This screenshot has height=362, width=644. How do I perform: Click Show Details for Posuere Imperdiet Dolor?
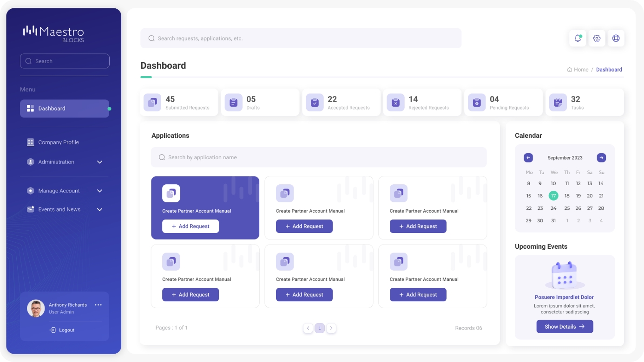coord(565,326)
